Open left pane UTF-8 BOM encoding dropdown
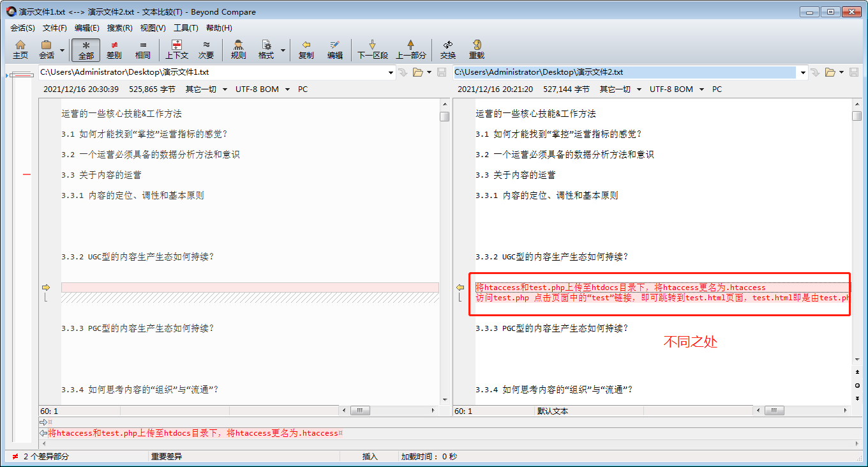Image resolution: width=868 pixels, height=467 pixels. pyautogui.click(x=262, y=89)
